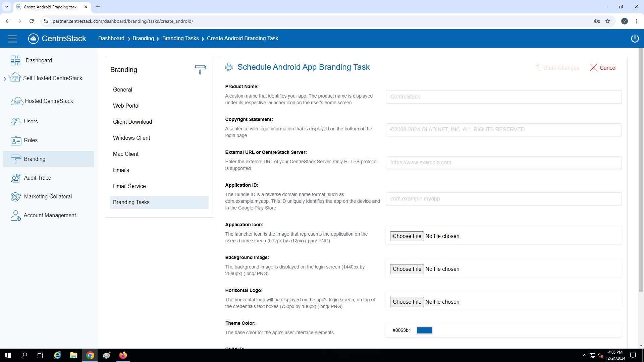The height and width of the screenshot is (362, 644).
Task: Click the red X Cancel icon
Action: point(593,67)
